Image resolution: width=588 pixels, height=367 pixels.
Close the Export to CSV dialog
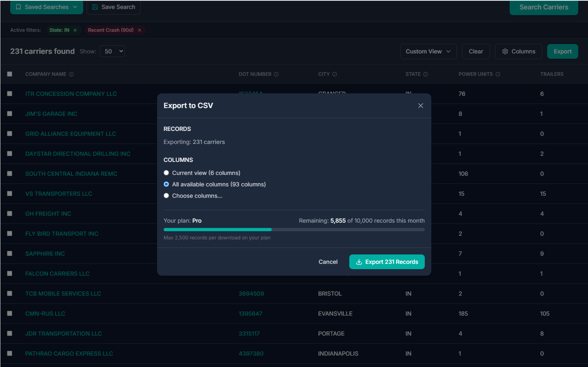pos(420,105)
